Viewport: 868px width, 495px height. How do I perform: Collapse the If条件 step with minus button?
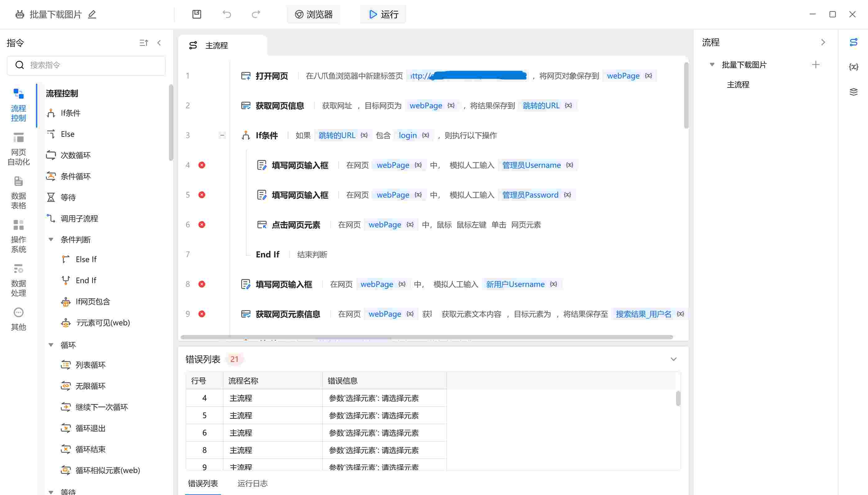tap(223, 135)
